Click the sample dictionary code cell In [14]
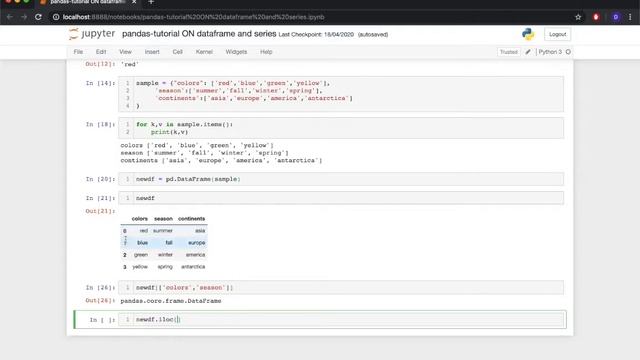This screenshot has height=360, width=640. coord(341,94)
